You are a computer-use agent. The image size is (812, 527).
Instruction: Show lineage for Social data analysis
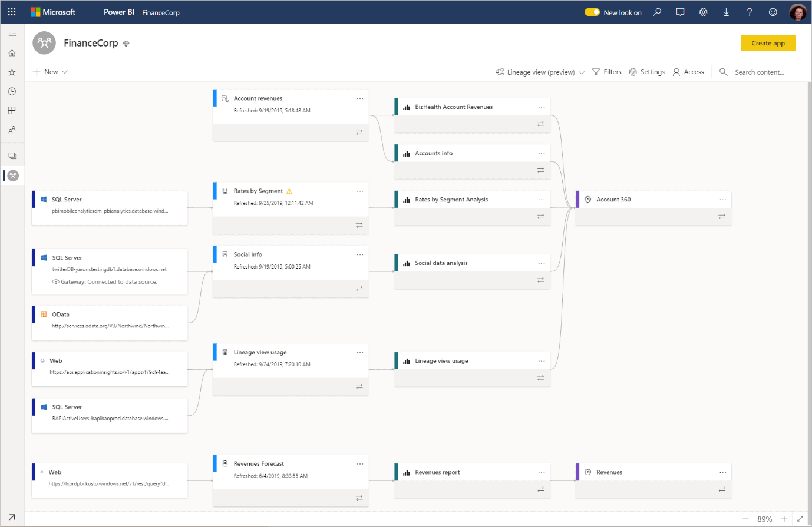[540, 280]
